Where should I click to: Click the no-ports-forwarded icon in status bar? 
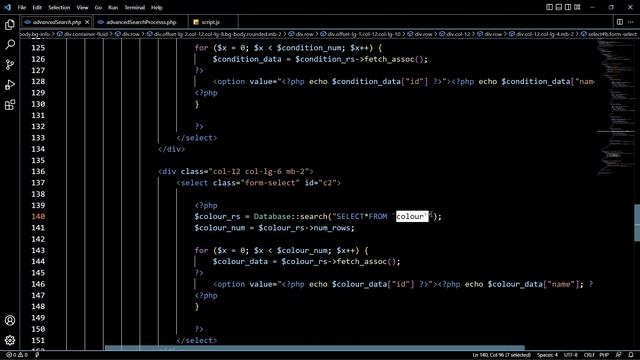click(x=37, y=355)
